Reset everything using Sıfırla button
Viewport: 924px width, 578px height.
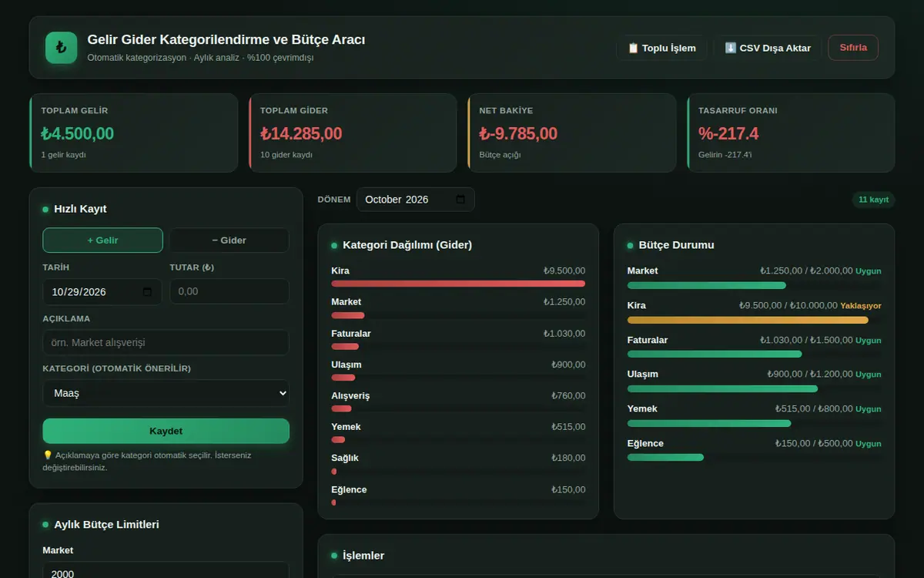pyautogui.click(x=853, y=48)
